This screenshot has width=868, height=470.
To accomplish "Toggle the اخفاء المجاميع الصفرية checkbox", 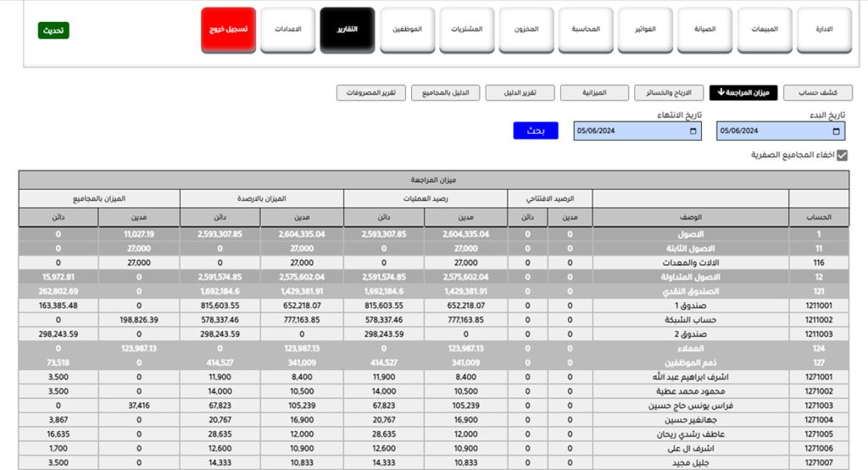I will coord(842,155).
